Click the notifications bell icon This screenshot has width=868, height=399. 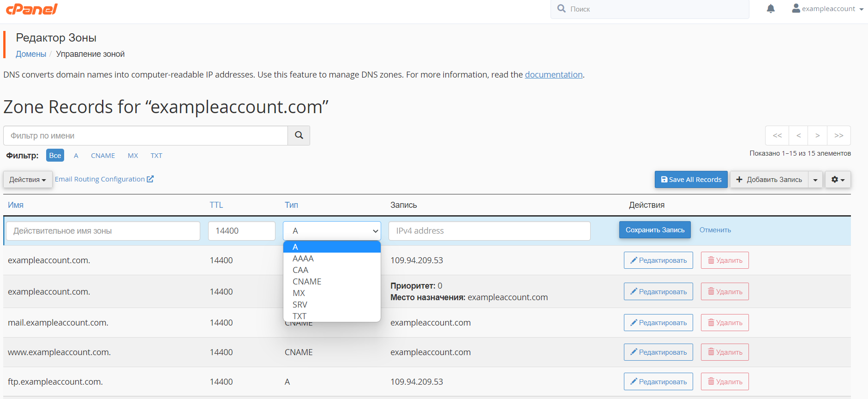click(x=771, y=9)
